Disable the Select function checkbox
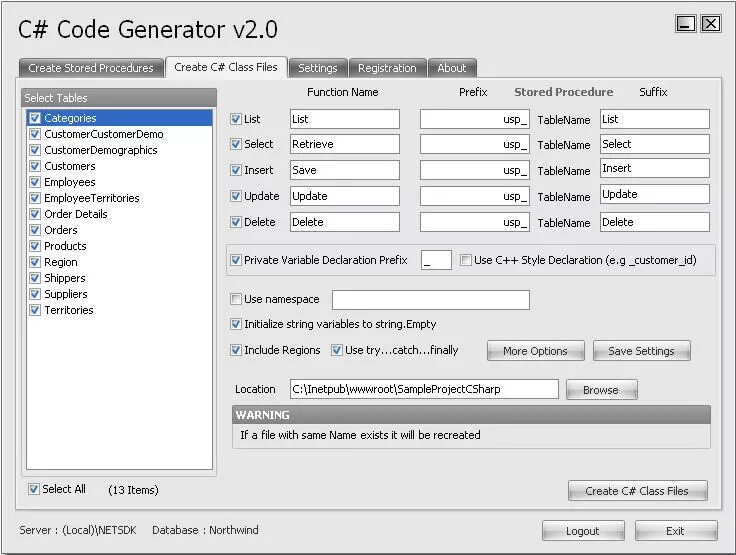736x555 pixels. pyautogui.click(x=236, y=144)
